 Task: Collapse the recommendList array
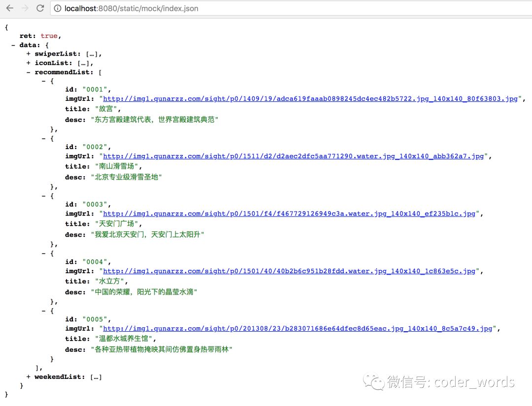[x=29, y=72]
